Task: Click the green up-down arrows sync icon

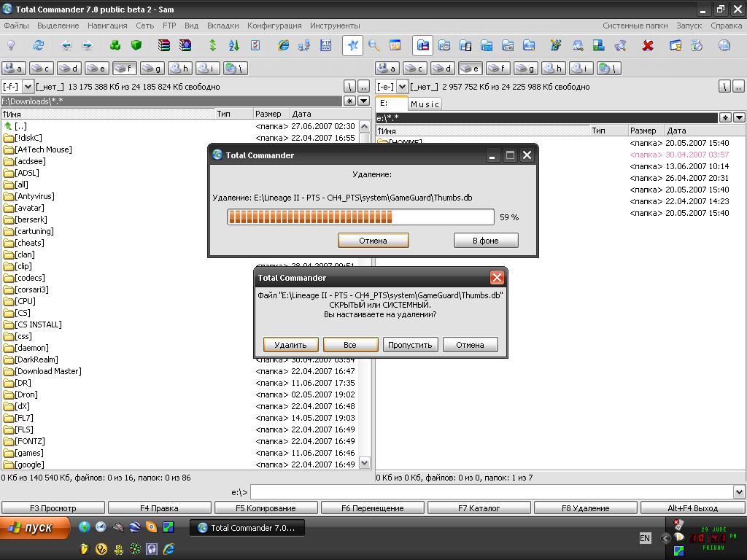Action: [x=213, y=45]
